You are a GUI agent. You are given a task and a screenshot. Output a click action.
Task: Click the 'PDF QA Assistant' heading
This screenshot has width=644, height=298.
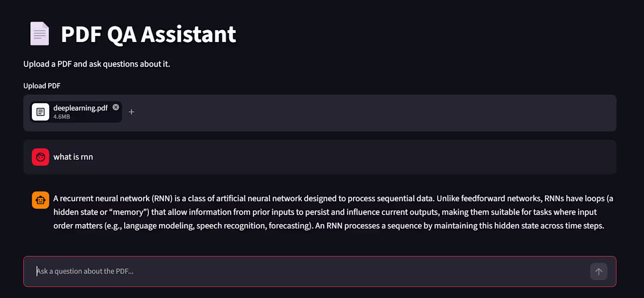point(149,34)
